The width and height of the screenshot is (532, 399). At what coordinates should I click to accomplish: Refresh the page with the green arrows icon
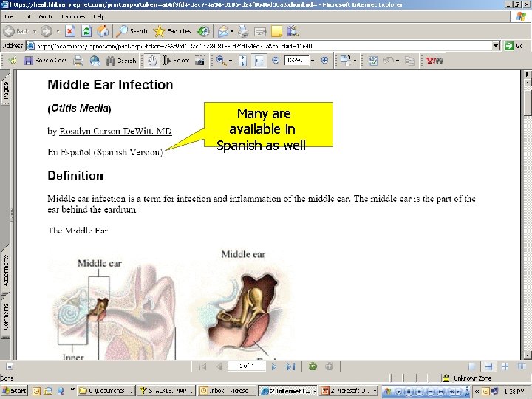(86, 31)
